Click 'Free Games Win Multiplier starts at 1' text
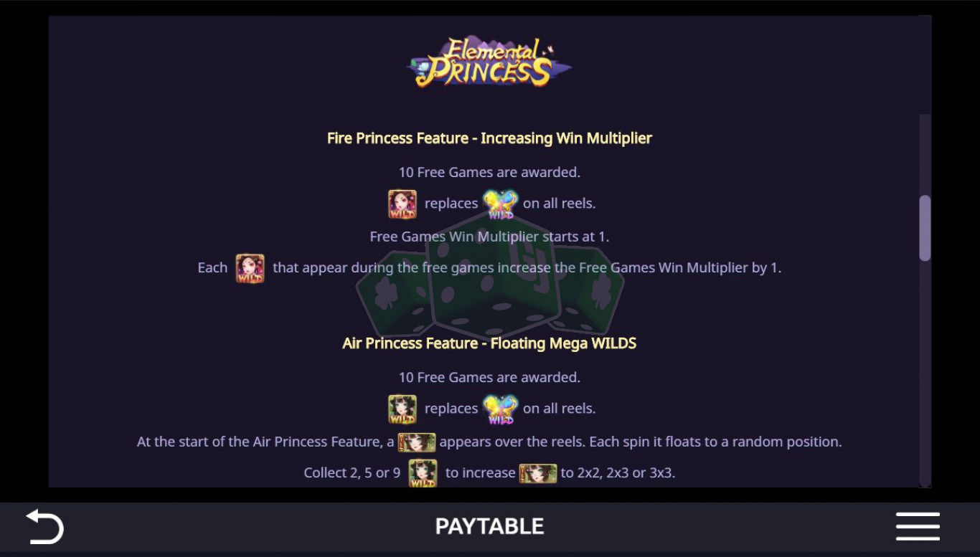 [489, 236]
